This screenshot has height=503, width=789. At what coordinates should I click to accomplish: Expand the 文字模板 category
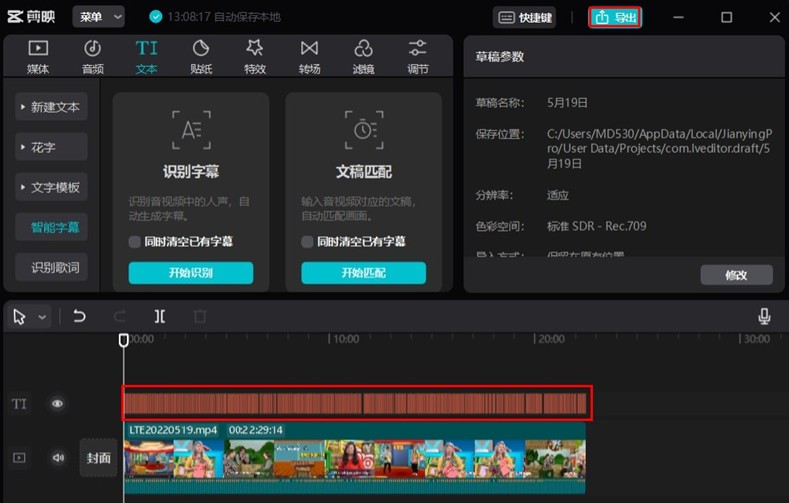(51, 187)
